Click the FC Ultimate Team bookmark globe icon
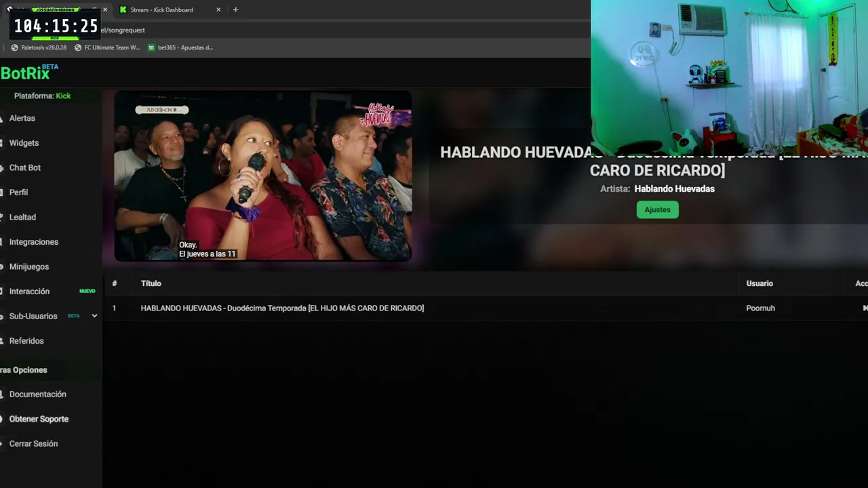This screenshot has height=488, width=868. [78, 47]
